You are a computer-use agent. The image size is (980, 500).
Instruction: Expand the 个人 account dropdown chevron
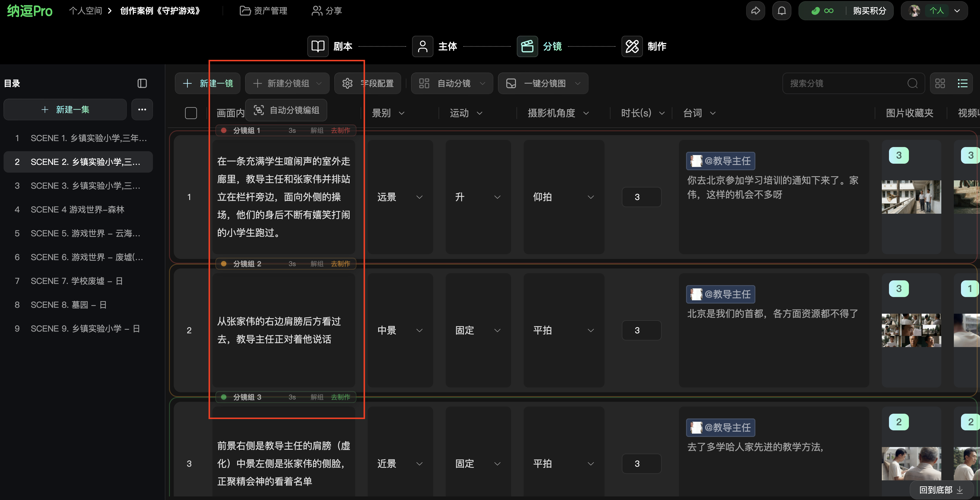click(957, 11)
